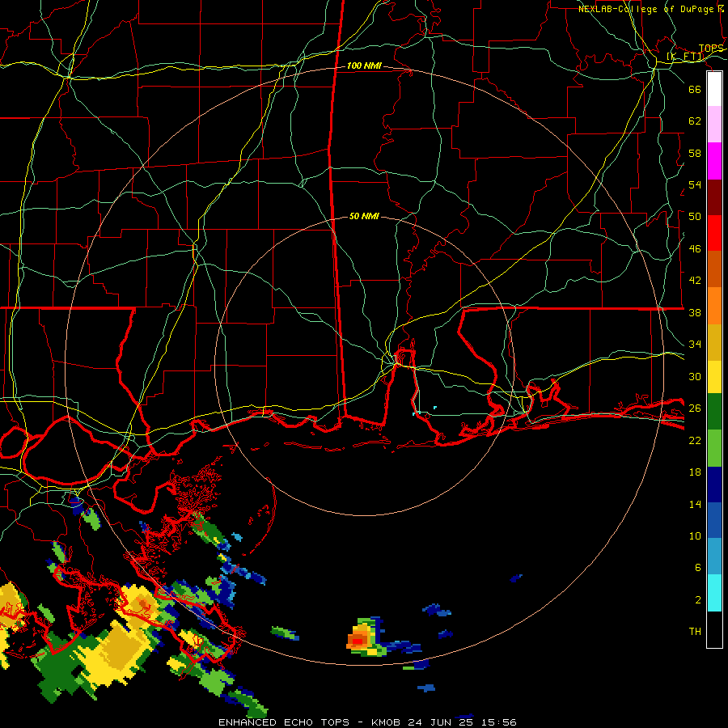Click the '10' legend value
Image resolution: width=728 pixels, height=728 pixels.
[x=695, y=536]
